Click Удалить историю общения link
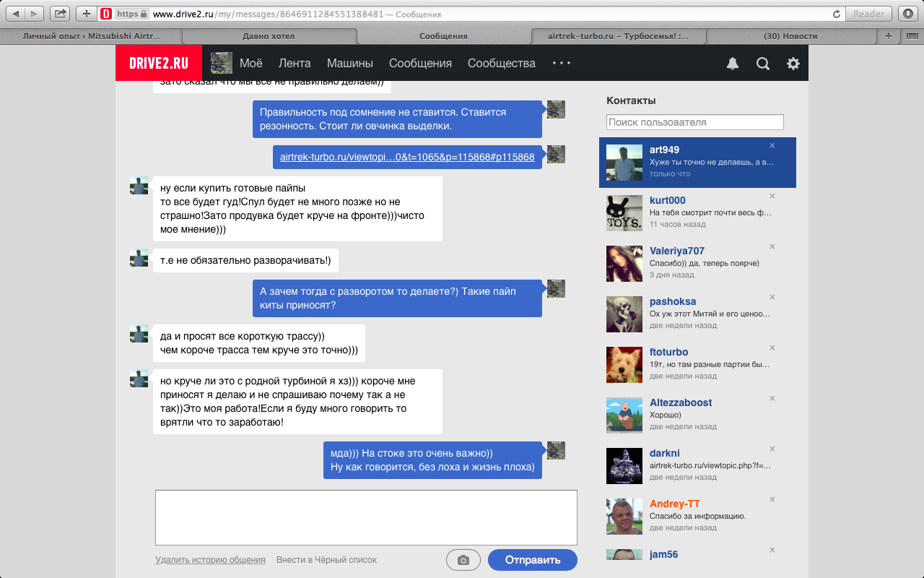The width and height of the screenshot is (924, 578). 210,560
